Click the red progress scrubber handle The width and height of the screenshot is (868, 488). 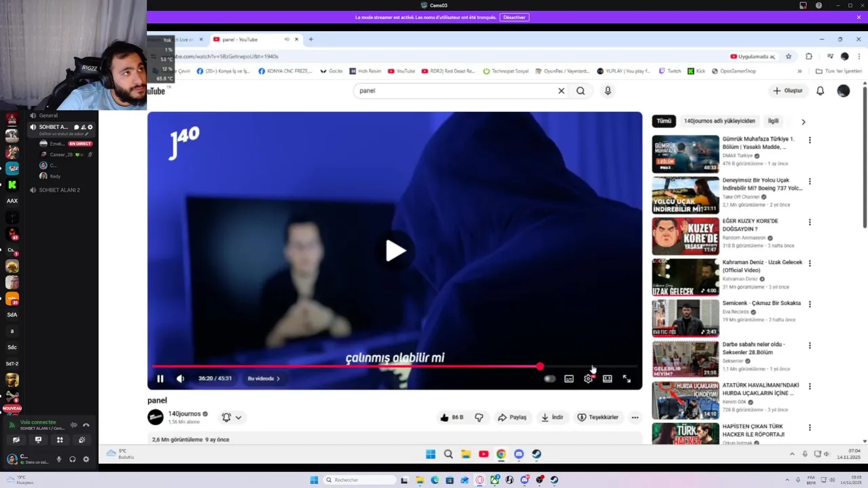(x=540, y=367)
